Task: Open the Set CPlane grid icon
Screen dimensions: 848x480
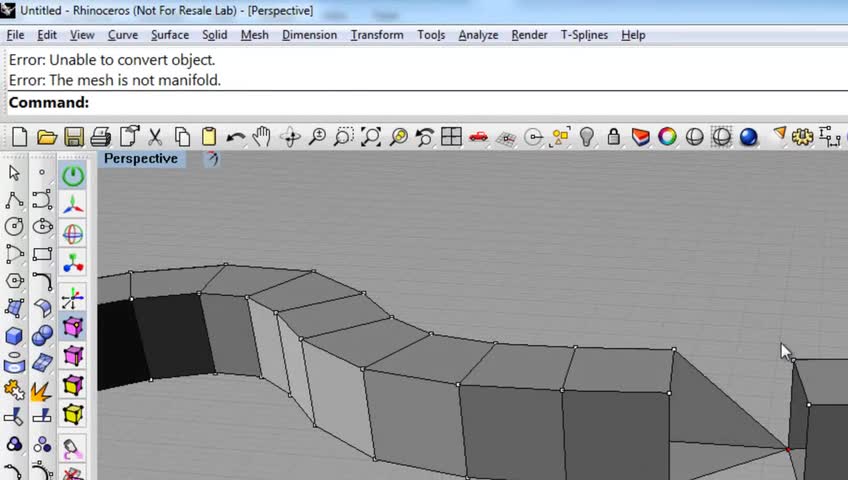Action: coord(506,138)
